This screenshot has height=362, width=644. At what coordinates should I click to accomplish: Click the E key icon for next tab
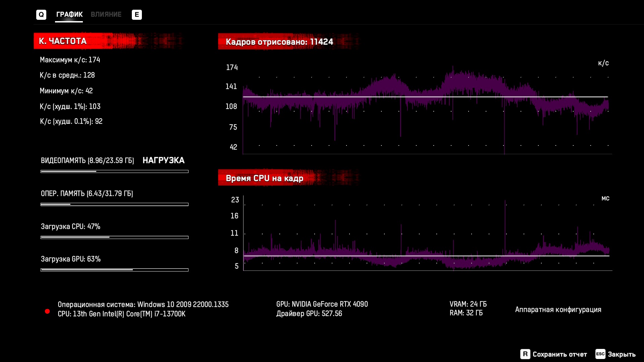click(137, 14)
